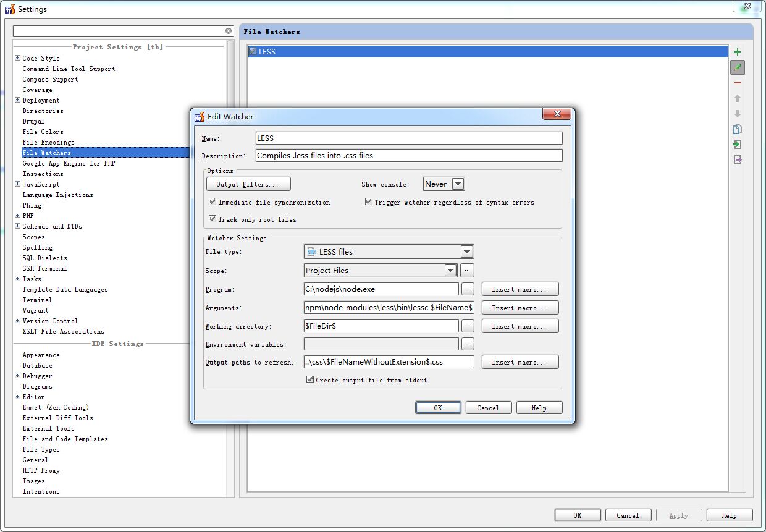The width and height of the screenshot is (766, 532).
Task: Expand the Tasks tree node
Action: click(18, 279)
